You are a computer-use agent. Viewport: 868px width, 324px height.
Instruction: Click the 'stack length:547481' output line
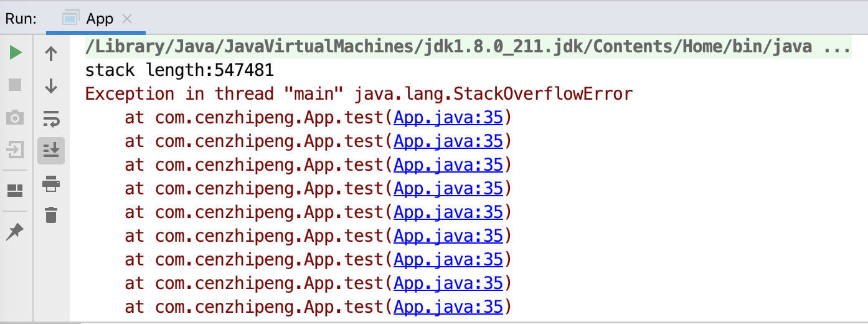click(x=179, y=70)
